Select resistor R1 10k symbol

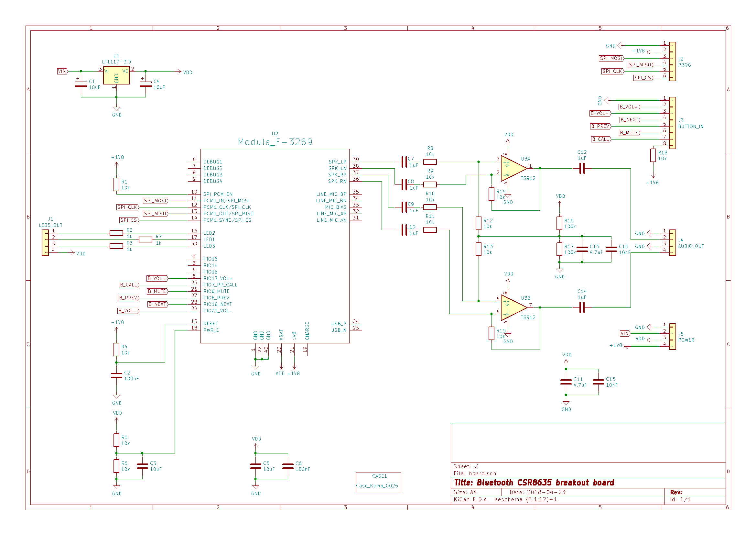pyautogui.click(x=116, y=184)
